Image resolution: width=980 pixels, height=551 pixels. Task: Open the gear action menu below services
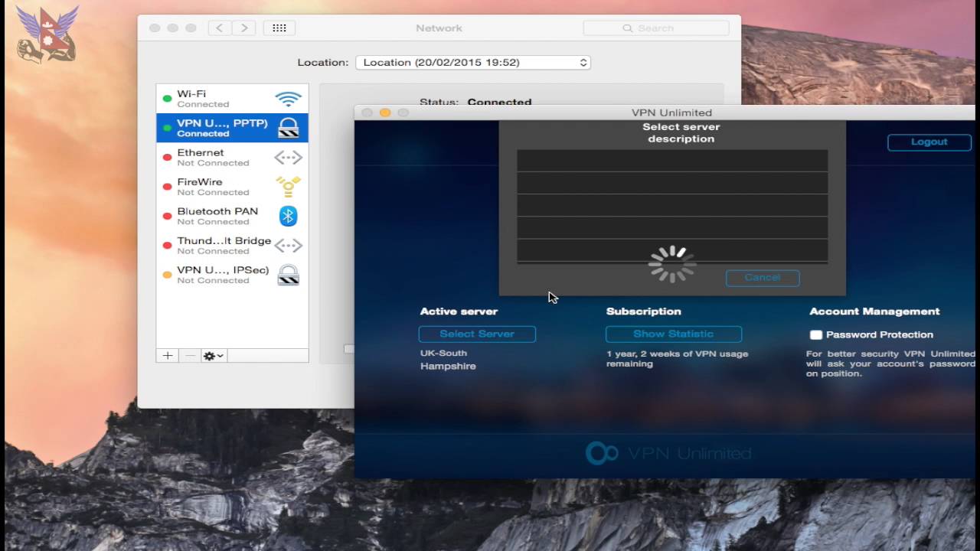(x=214, y=356)
